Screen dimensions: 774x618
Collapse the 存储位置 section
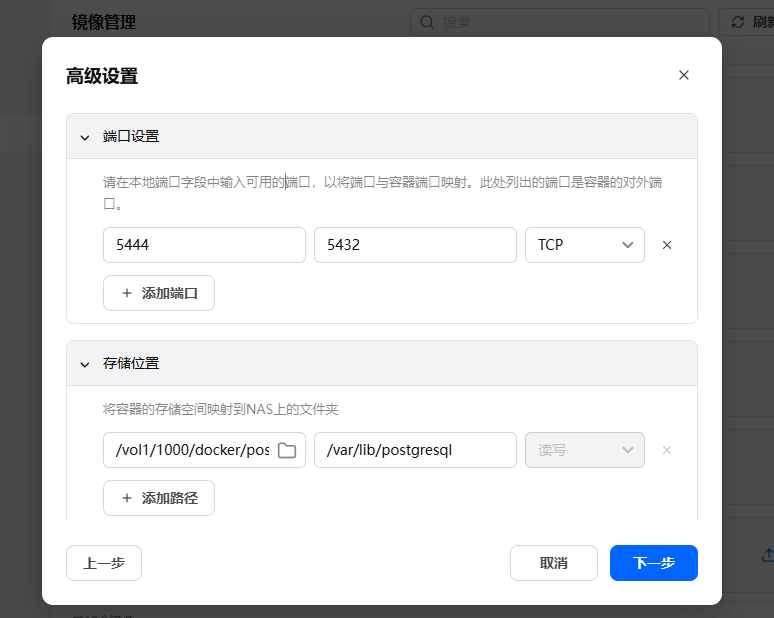tap(85, 364)
